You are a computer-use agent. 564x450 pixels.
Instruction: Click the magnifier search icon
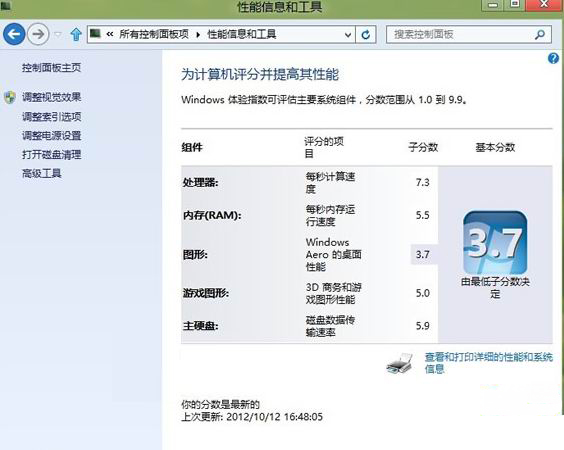(540, 35)
